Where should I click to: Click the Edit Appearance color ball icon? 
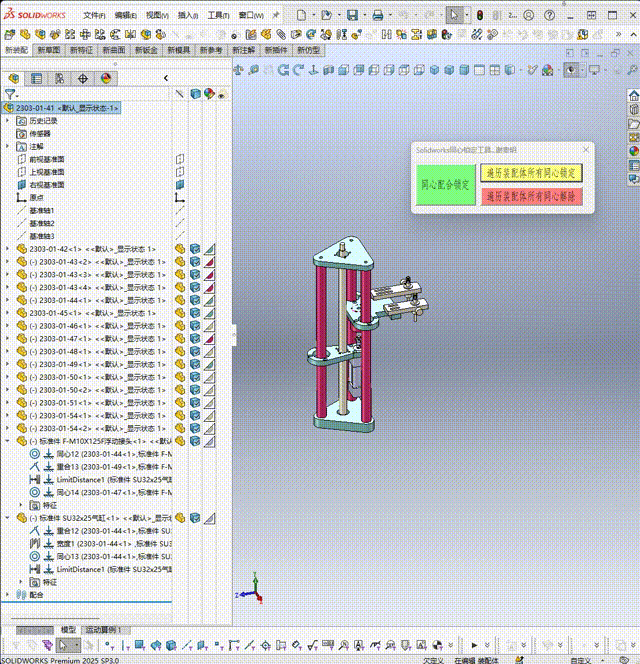[548, 70]
